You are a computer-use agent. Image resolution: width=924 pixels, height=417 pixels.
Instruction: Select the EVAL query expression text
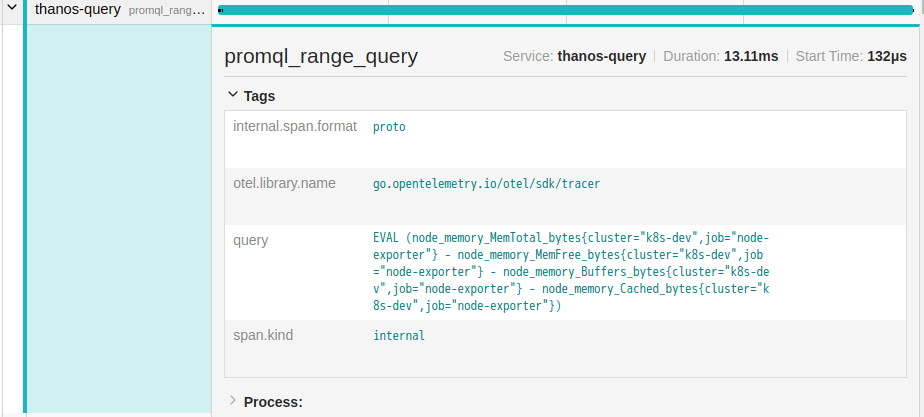(572, 272)
